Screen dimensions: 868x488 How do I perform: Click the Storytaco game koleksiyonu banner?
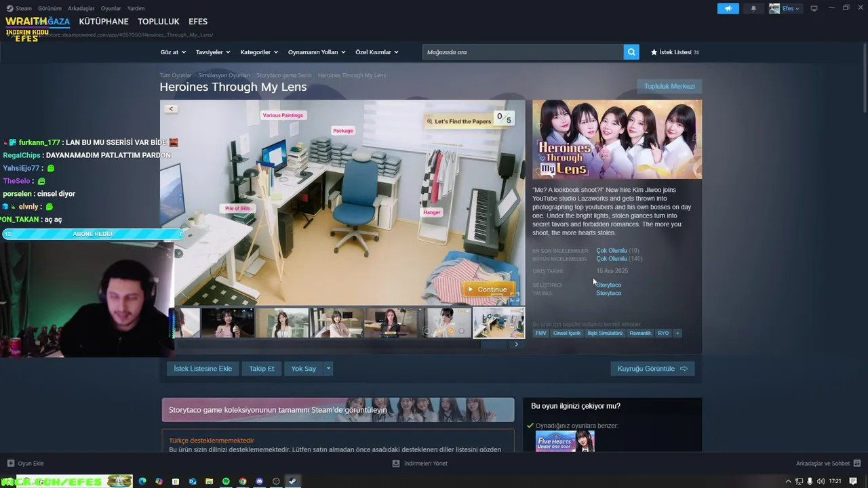tap(338, 409)
